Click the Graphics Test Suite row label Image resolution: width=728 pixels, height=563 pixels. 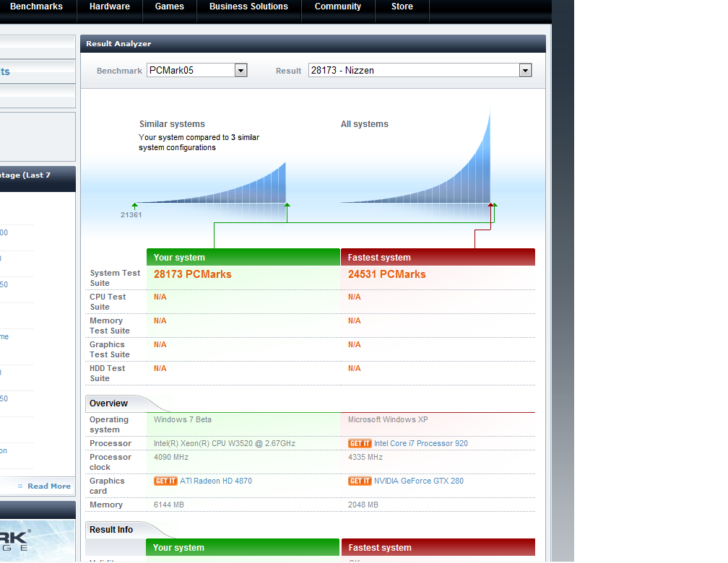pos(110,349)
